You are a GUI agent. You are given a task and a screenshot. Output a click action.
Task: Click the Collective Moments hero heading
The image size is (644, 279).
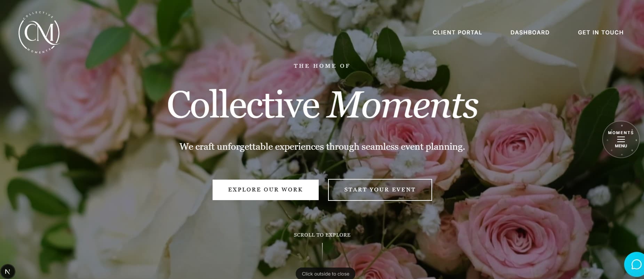[x=322, y=104]
